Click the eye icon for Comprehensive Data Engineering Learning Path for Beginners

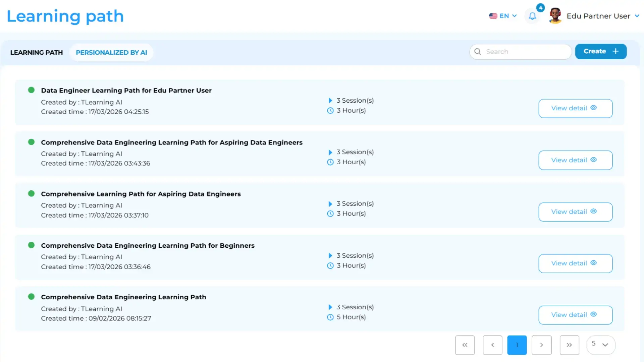593,263
